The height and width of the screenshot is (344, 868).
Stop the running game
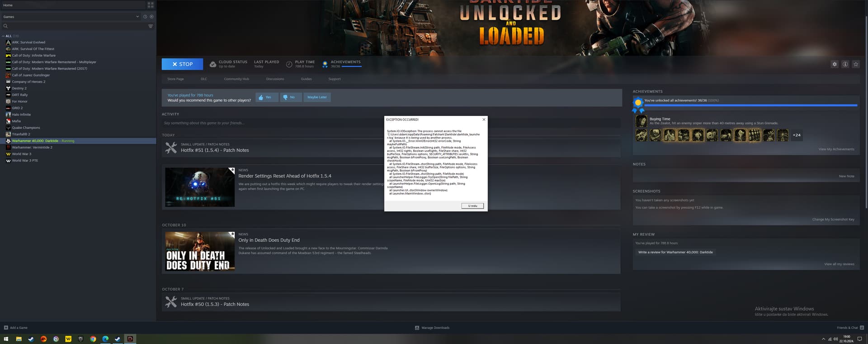coord(182,64)
